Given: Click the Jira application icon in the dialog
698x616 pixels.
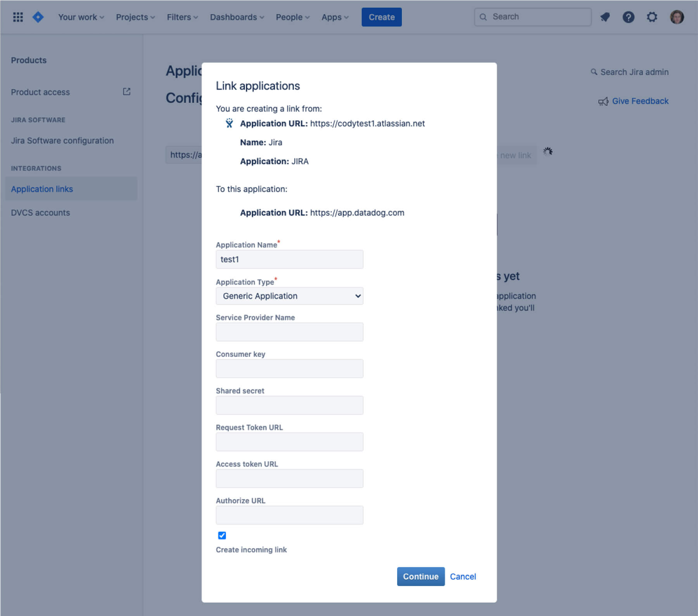Looking at the screenshot, I should coord(229,123).
